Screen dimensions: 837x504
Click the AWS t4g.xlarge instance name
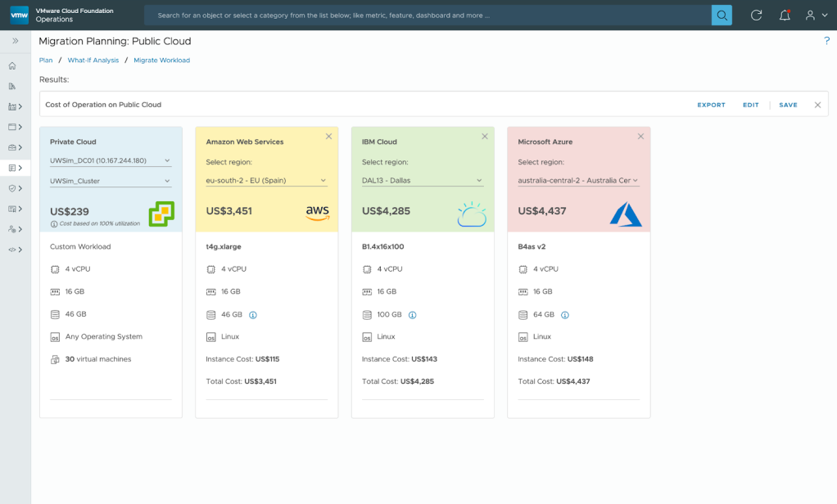coord(224,247)
